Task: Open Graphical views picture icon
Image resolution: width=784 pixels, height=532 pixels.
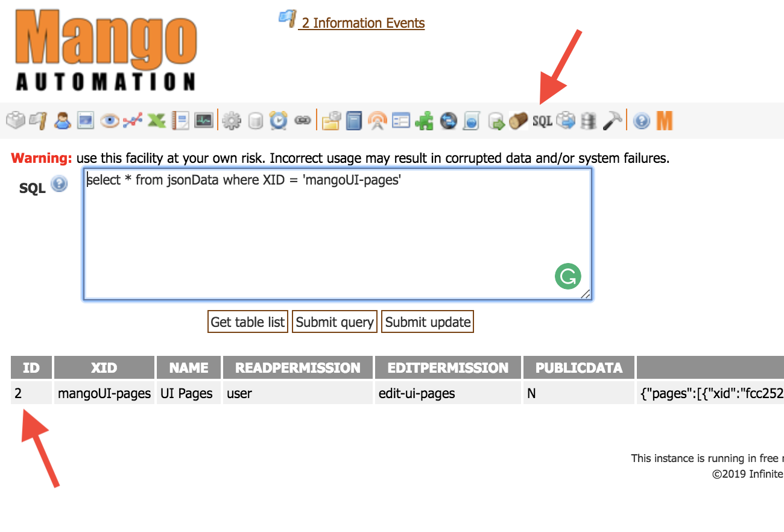Action: [x=86, y=121]
